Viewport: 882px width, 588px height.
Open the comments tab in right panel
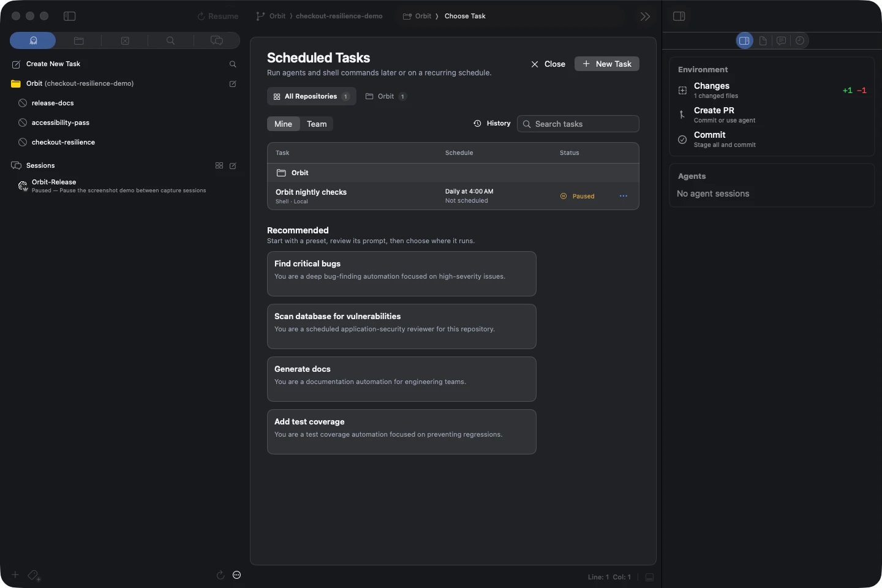click(x=782, y=40)
